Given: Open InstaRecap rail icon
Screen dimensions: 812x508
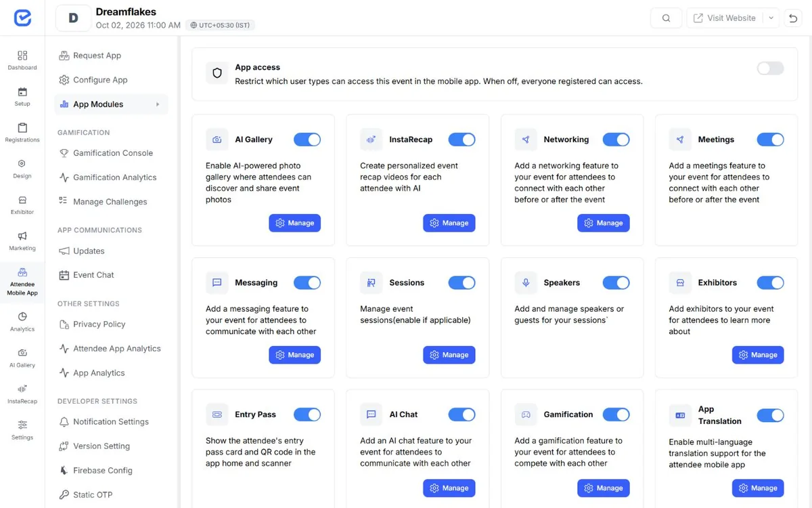Looking at the screenshot, I should 22,389.
